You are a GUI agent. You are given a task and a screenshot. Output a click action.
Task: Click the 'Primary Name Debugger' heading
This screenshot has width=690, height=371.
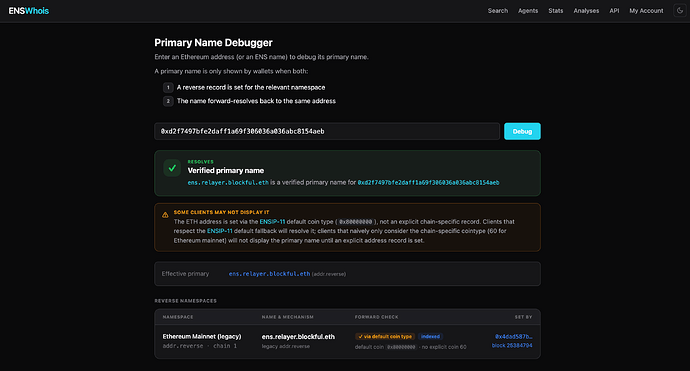point(213,43)
